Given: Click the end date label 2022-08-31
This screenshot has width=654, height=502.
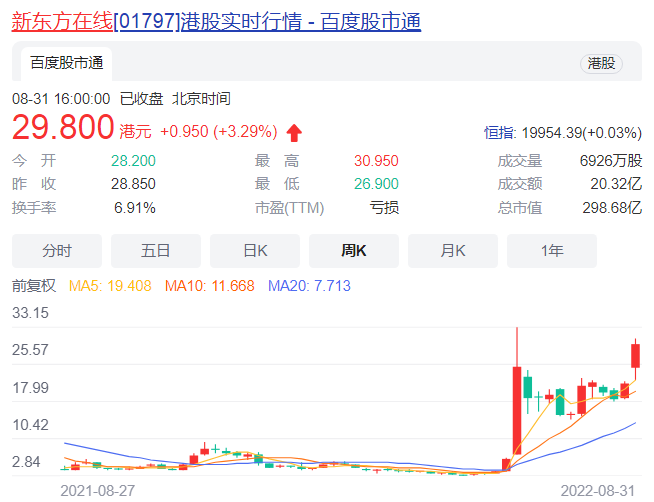Looking at the screenshot, I should 598,491.
